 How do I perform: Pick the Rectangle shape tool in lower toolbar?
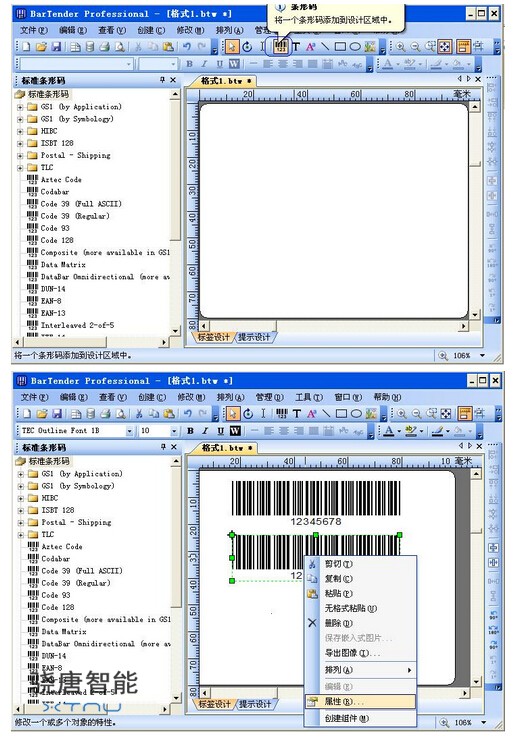tap(341, 414)
